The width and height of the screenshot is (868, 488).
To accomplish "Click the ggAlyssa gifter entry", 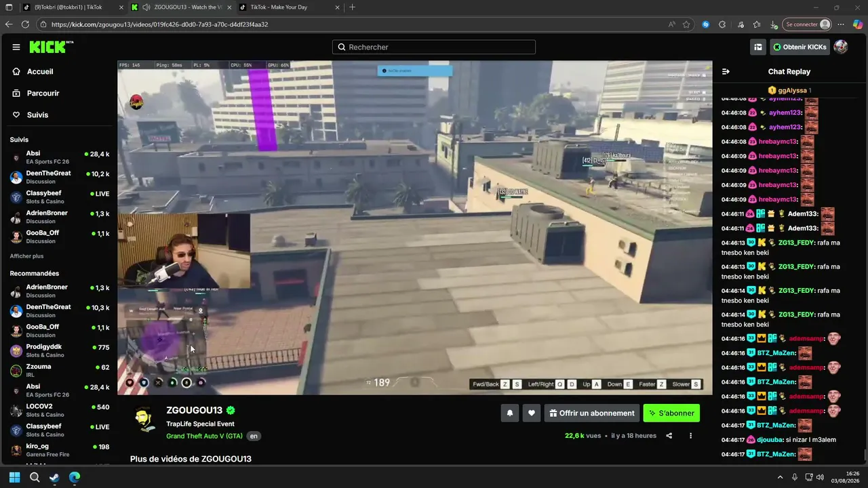I will (789, 90).
